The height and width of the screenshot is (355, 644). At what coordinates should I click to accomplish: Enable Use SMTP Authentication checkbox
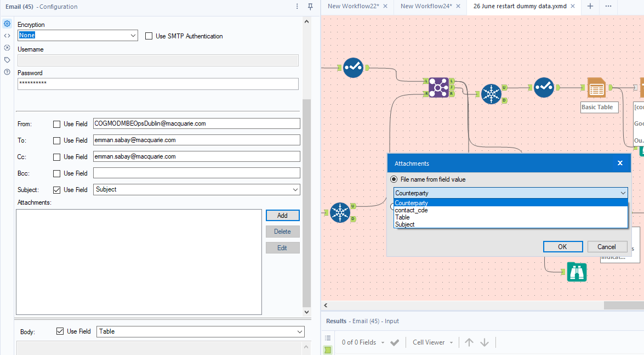coord(149,36)
